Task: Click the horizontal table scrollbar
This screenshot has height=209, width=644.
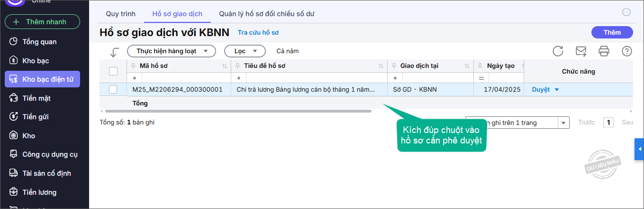Action: click(x=238, y=111)
